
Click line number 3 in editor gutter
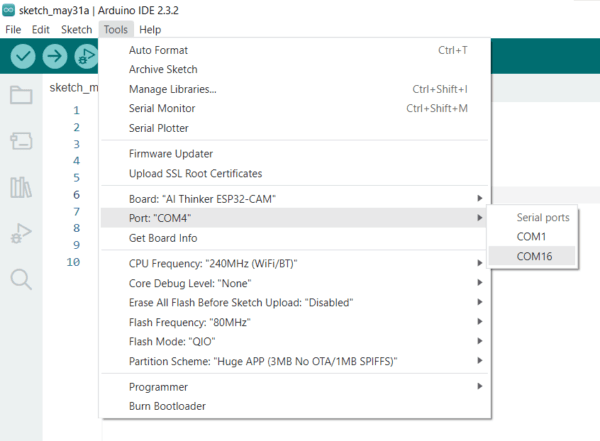click(77, 144)
